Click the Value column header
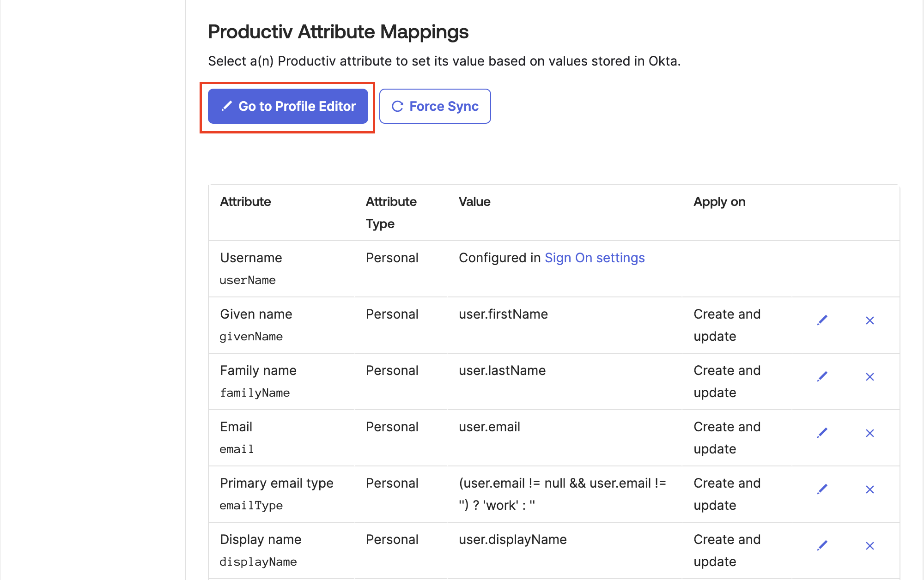 pos(474,202)
